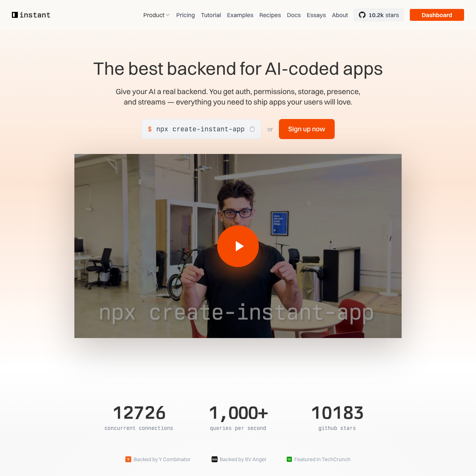The width and height of the screenshot is (476, 476).
Task: Click the Y Combinator logo icon
Action: [x=128, y=459]
